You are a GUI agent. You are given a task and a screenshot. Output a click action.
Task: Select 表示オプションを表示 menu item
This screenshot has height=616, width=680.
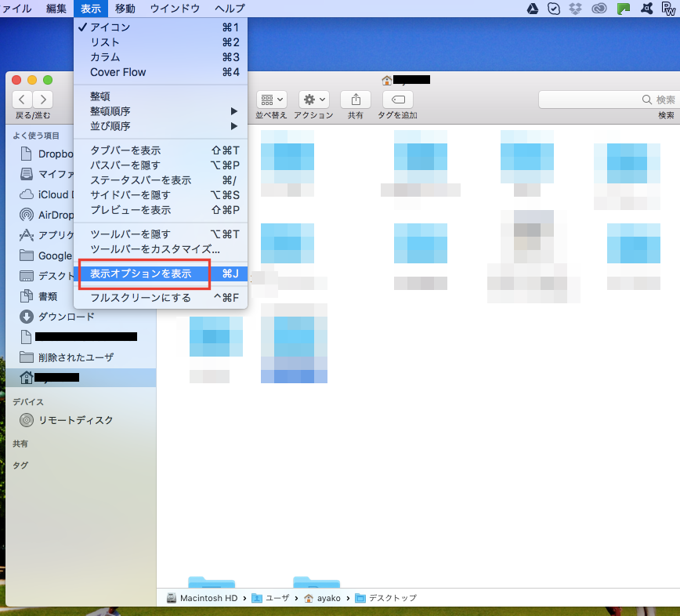[x=140, y=274]
